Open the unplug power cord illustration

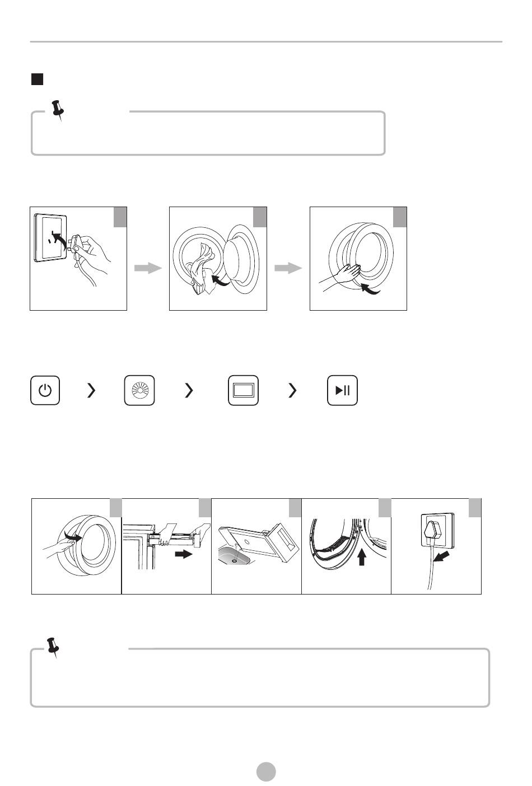point(436,546)
